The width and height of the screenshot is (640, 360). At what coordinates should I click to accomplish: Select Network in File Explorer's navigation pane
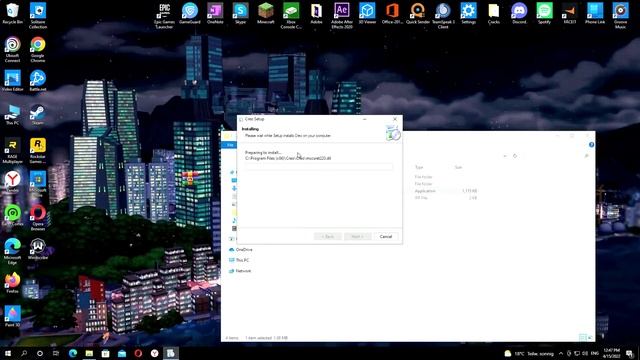click(243, 271)
